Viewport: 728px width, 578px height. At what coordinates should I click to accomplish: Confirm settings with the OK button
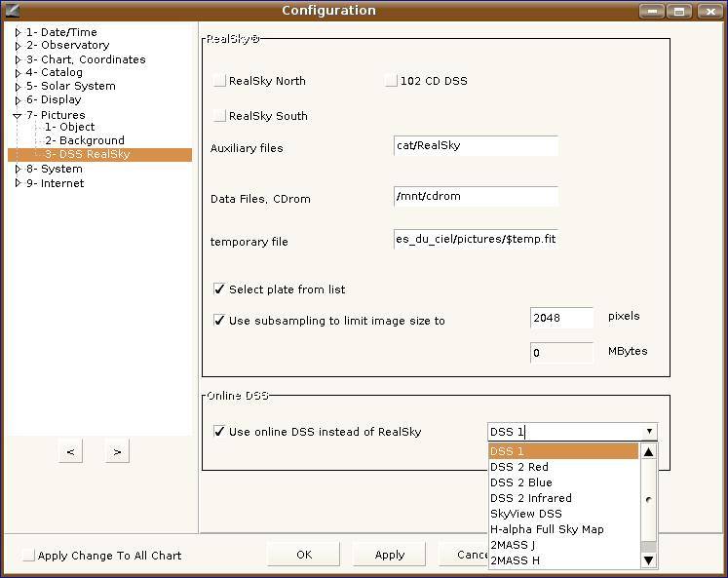tap(304, 555)
